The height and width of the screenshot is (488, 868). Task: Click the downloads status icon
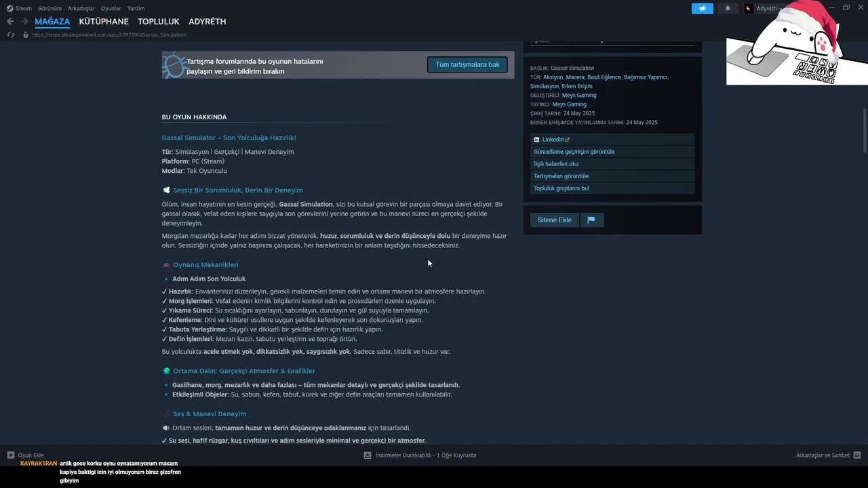coord(368,455)
